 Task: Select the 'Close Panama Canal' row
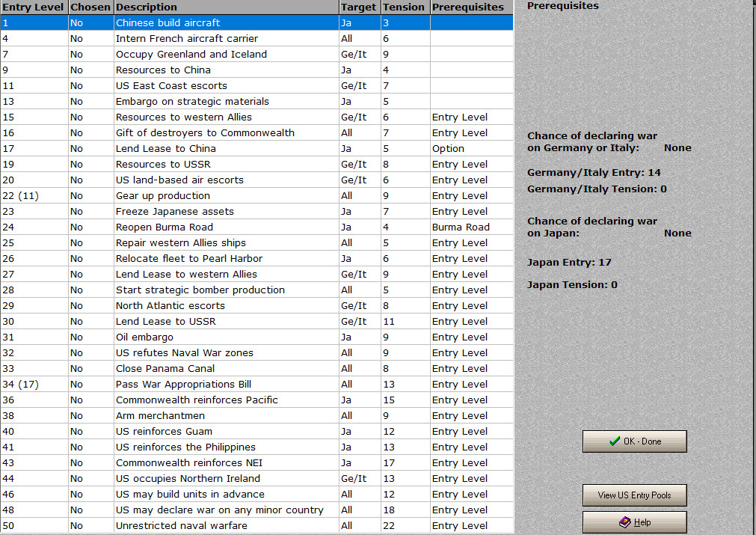[256, 369]
